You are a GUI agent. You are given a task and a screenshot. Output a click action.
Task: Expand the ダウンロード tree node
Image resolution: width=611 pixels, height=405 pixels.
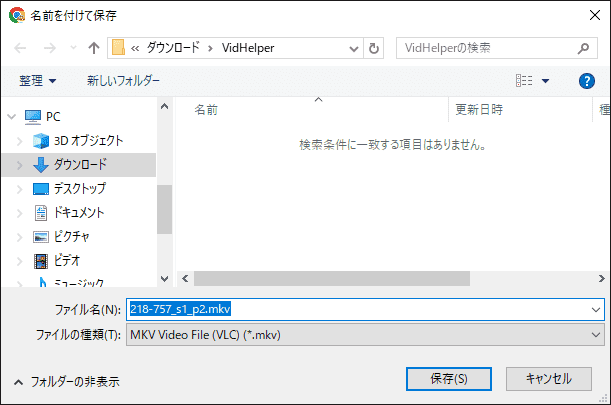(19, 165)
